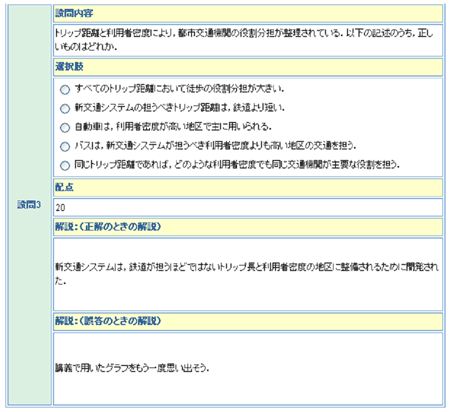Select the 自動車 high-density district option
This screenshot has height=412, width=450.
click(65, 127)
